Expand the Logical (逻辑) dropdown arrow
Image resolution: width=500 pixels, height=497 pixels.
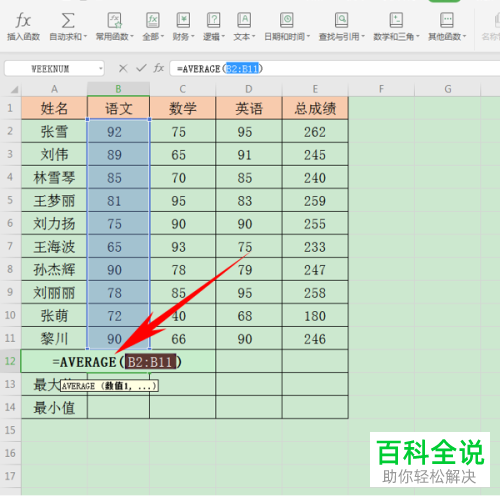click(x=223, y=37)
